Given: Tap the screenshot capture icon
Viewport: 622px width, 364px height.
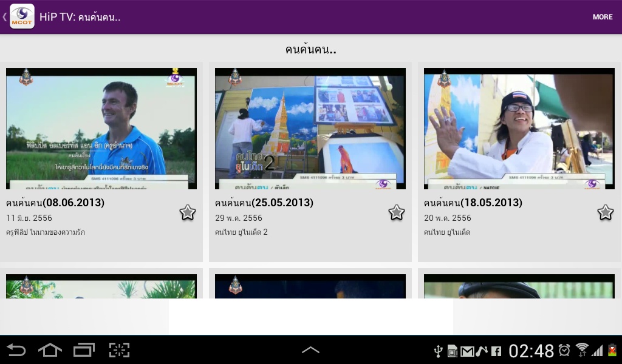Looking at the screenshot, I should coord(120,350).
